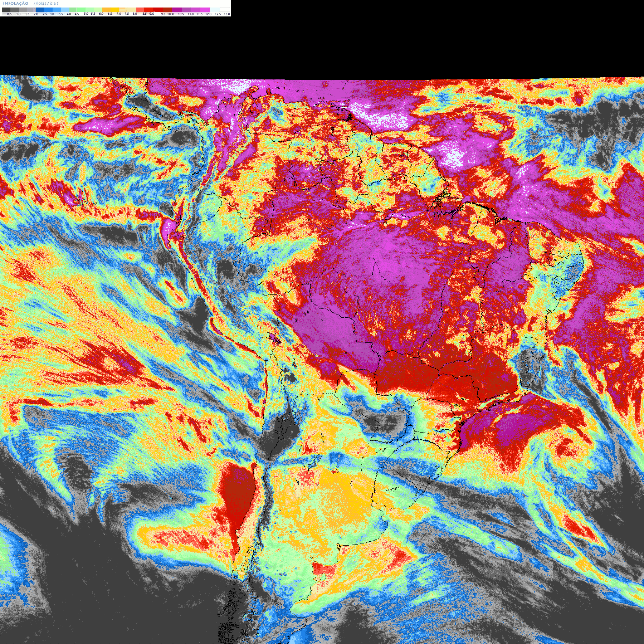Click the 6.5 legend value

(x=110, y=14)
